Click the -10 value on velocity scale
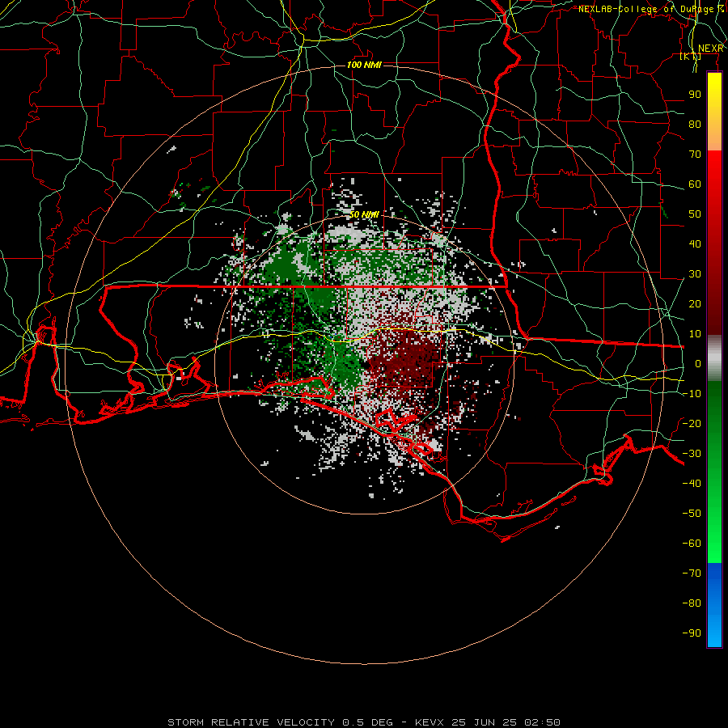Image resolution: width=728 pixels, height=728 pixels. coord(692,394)
